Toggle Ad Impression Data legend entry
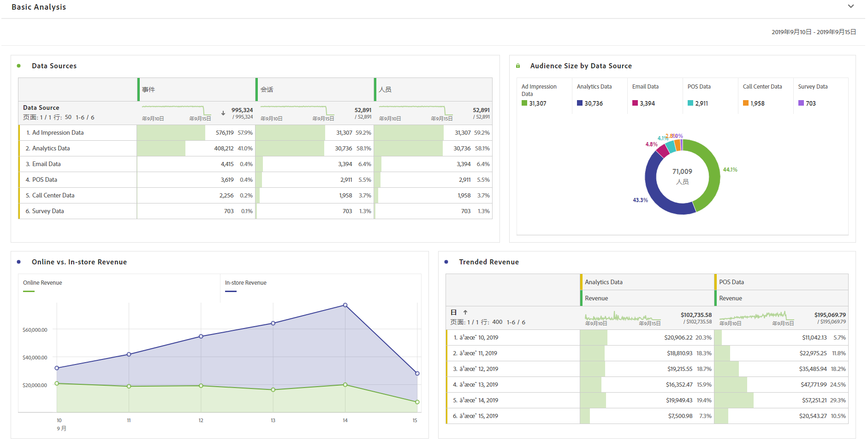 pos(539,90)
